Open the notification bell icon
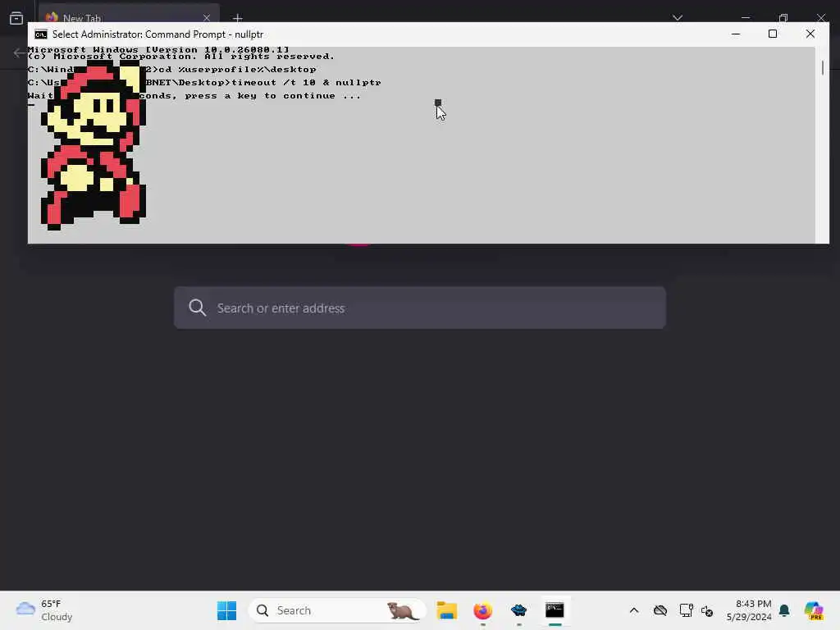Image resolution: width=840 pixels, height=630 pixels. coord(784,610)
